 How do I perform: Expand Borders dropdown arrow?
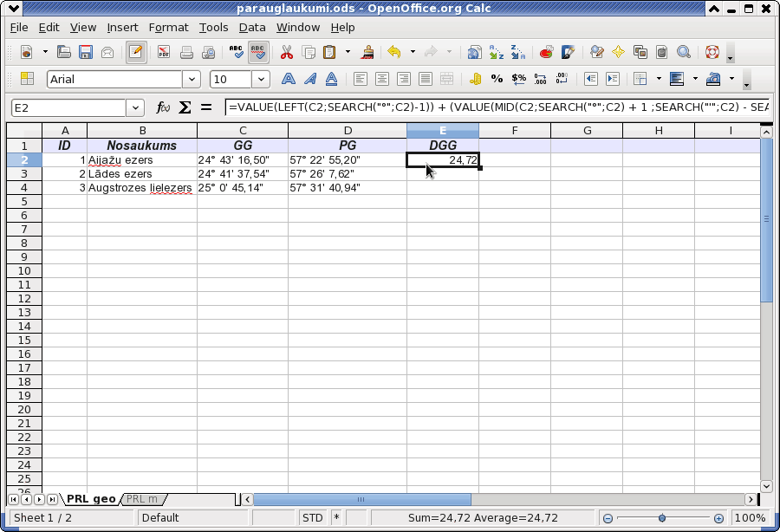(x=660, y=79)
